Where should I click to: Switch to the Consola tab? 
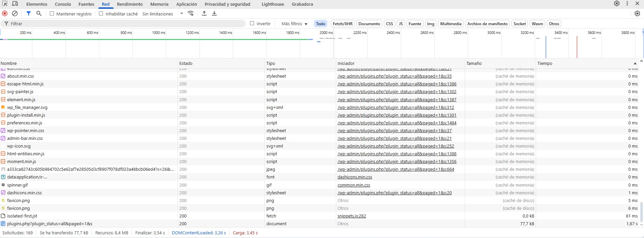pyautogui.click(x=63, y=4)
